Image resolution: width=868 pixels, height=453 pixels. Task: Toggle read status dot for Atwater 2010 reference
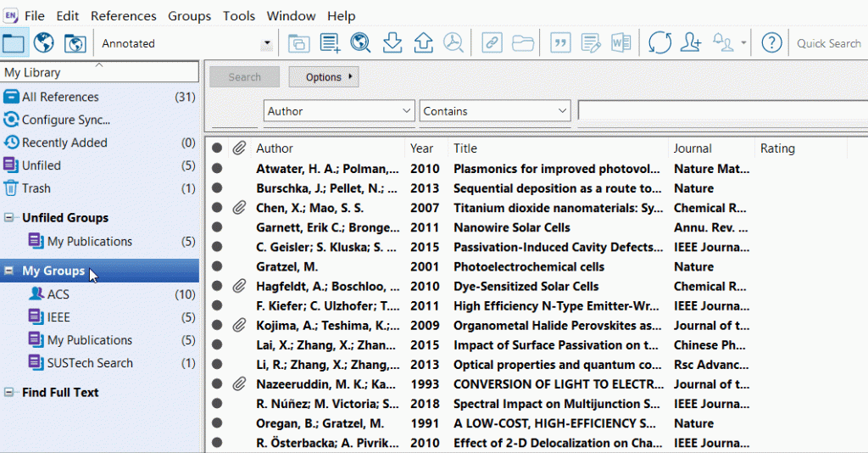217,169
